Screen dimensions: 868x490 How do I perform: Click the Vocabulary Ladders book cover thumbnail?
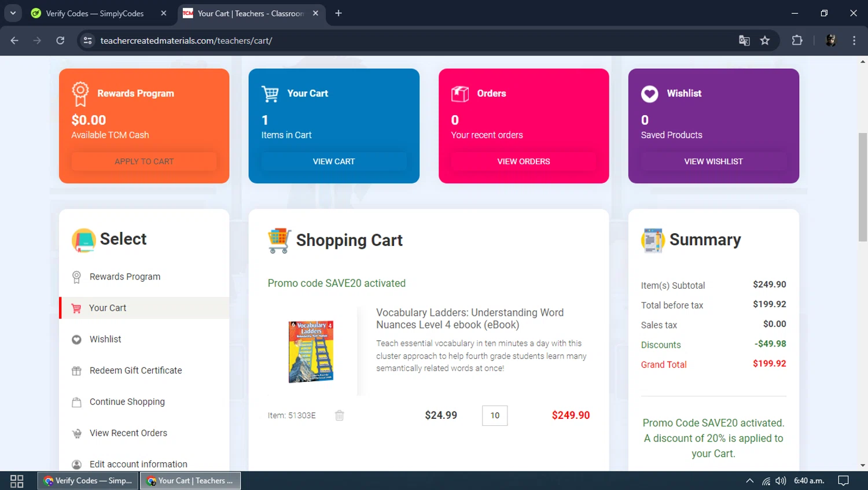tap(311, 352)
